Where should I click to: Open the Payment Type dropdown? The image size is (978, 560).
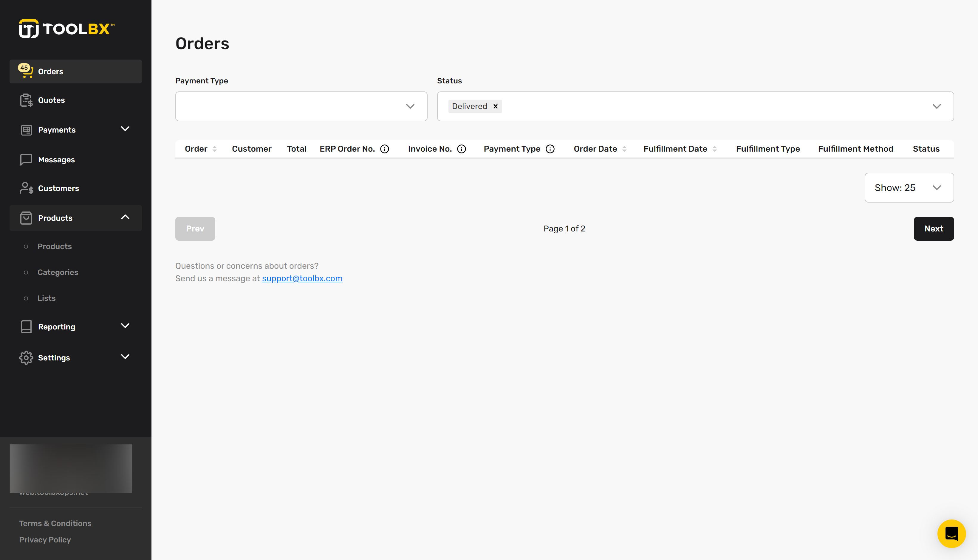pyautogui.click(x=301, y=106)
